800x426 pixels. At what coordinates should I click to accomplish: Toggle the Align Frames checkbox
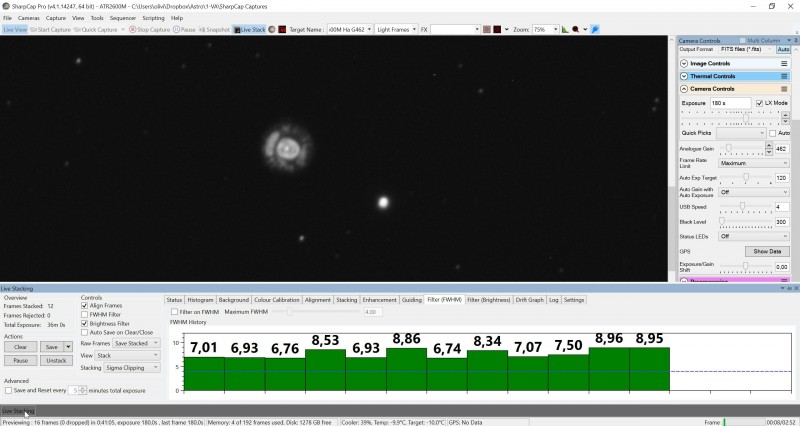click(85, 306)
